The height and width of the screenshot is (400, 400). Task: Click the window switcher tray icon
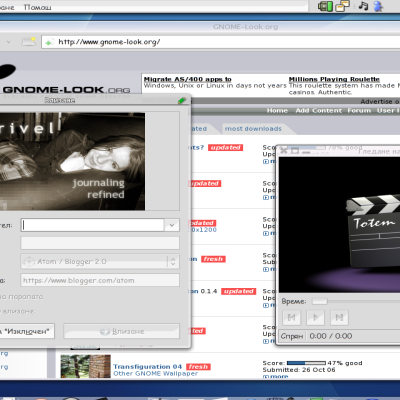click(x=342, y=6)
